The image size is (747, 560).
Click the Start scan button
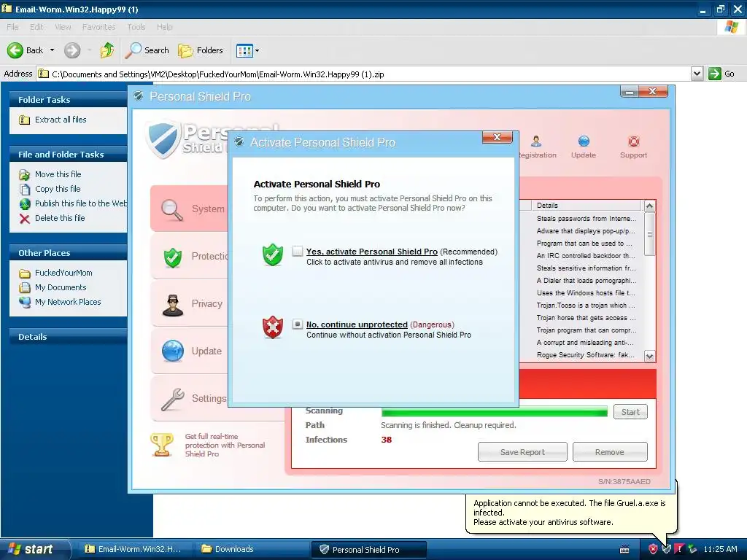pos(630,412)
